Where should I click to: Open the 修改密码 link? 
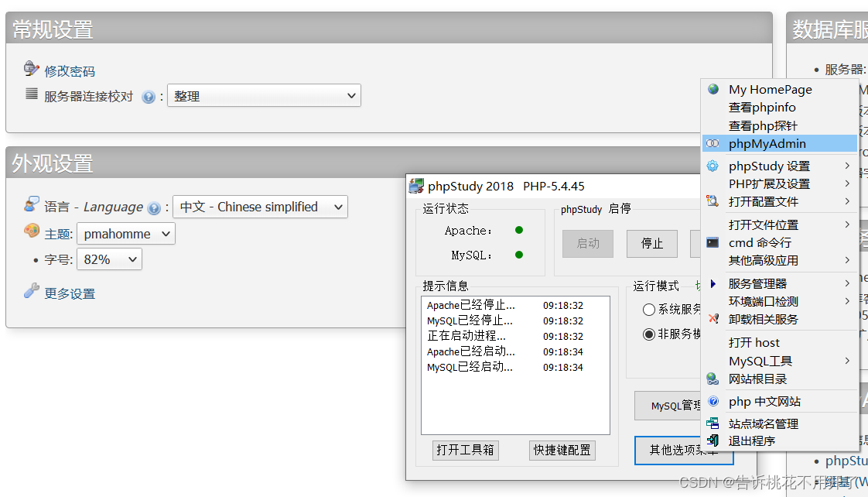[x=70, y=71]
